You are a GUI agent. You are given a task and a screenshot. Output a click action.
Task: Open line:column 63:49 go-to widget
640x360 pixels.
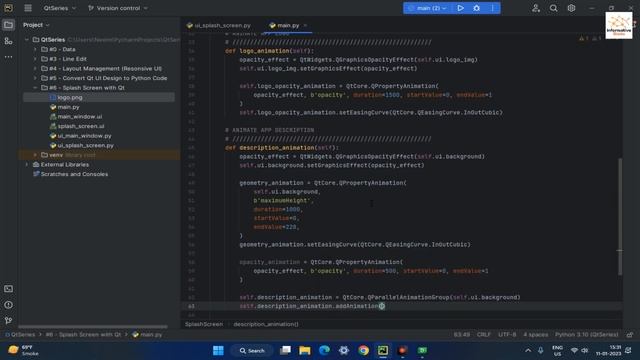pos(462,335)
